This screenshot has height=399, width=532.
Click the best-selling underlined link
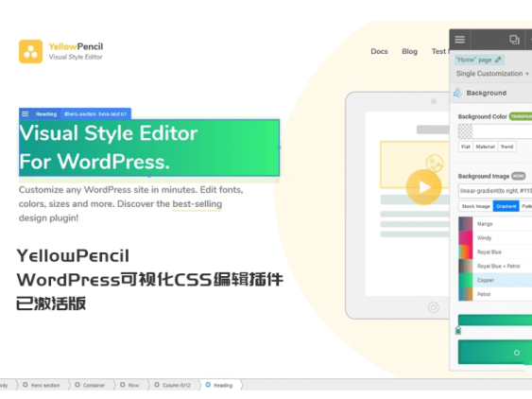[x=197, y=203]
